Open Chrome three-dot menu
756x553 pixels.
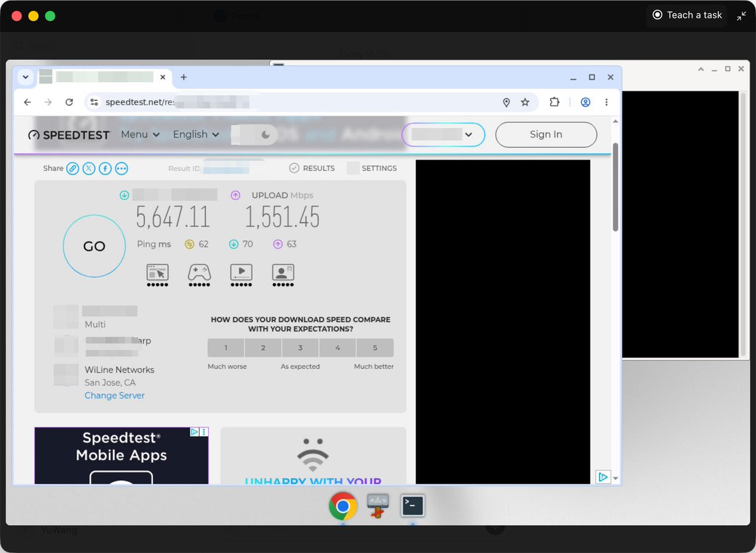[x=607, y=102]
